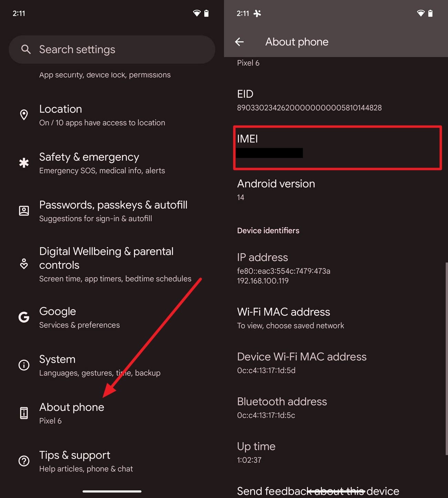Click the "Device identifiers" heading
Image resolution: width=448 pixels, height=498 pixels.
pyautogui.click(x=268, y=230)
